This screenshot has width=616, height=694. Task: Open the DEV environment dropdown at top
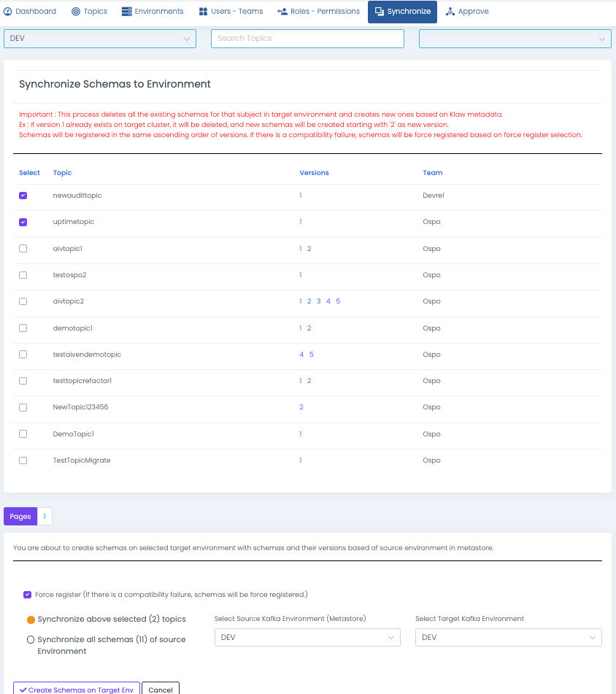100,39
